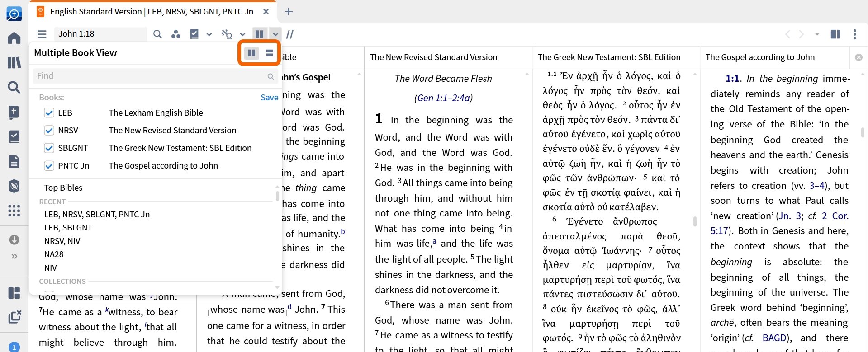Open a new tab with the plus button
Image resolution: width=868 pixels, height=352 pixels.
289,12
